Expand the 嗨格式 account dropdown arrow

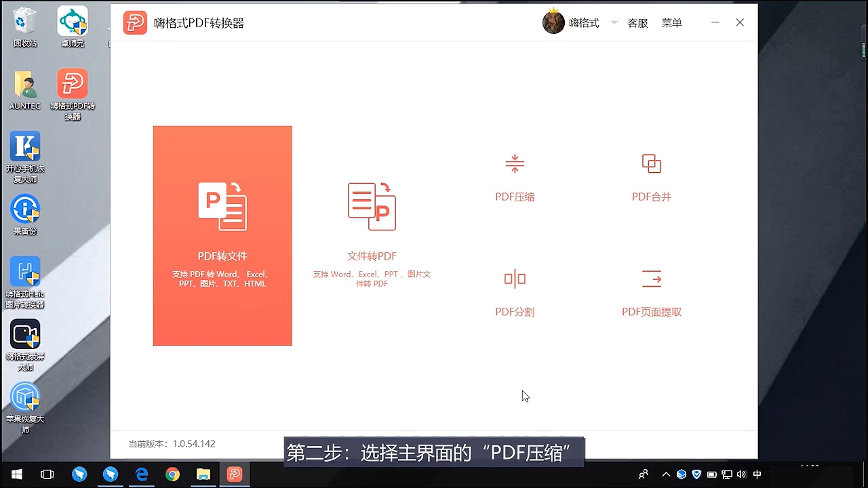614,22
